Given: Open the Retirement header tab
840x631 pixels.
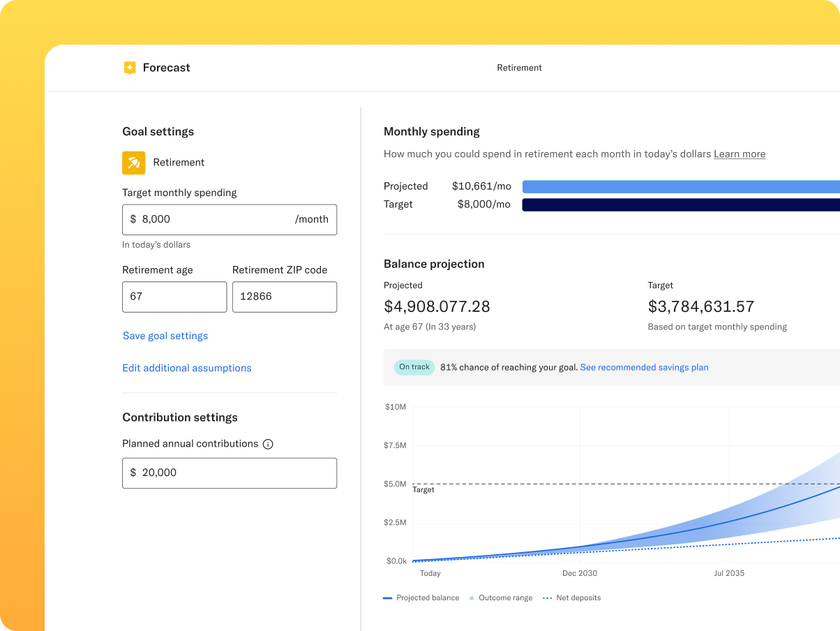Looking at the screenshot, I should [x=519, y=68].
